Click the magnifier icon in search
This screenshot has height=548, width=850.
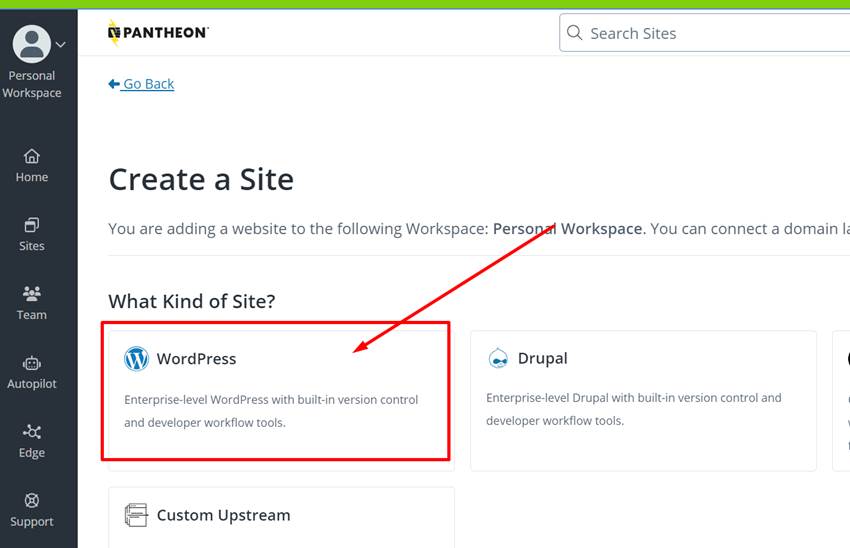click(x=575, y=33)
